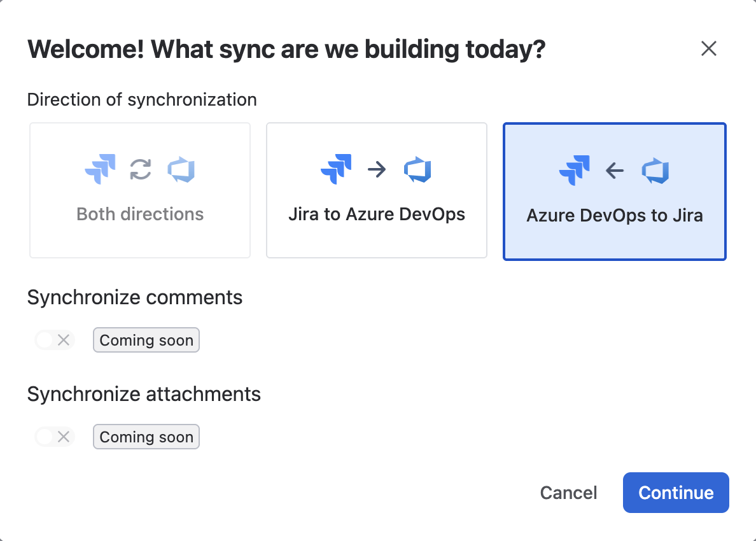The image size is (756, 541).
Task: Select Azure DevOps to Jira card
Action: click(x=614, y=192)
